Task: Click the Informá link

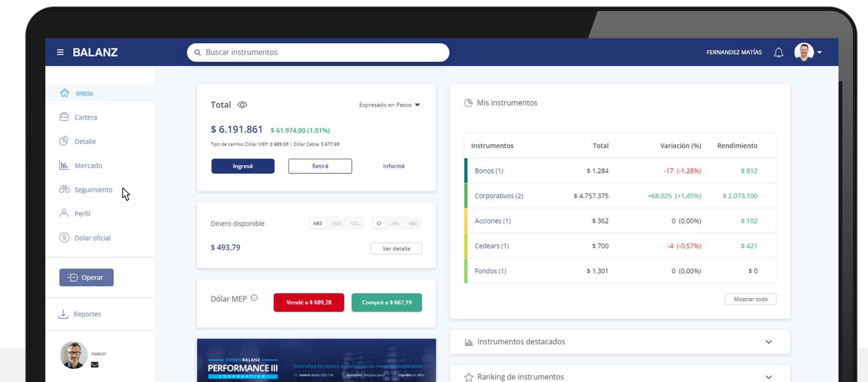Action: (x=394, y=166)
